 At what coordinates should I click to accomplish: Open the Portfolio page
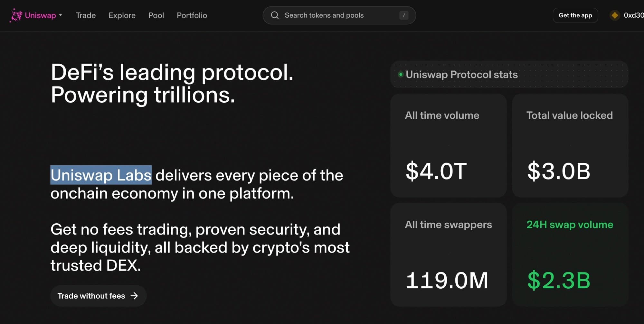pyautogui.click(x=192, y=15)
